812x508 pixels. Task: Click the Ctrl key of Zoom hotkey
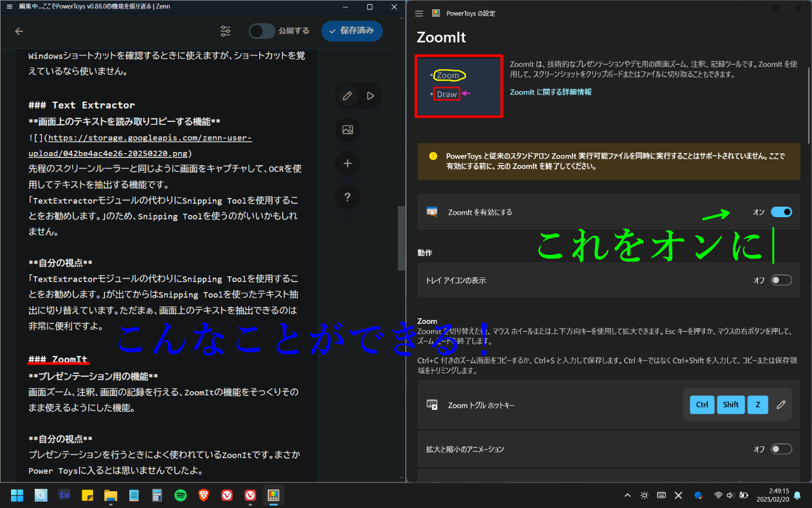702,405
